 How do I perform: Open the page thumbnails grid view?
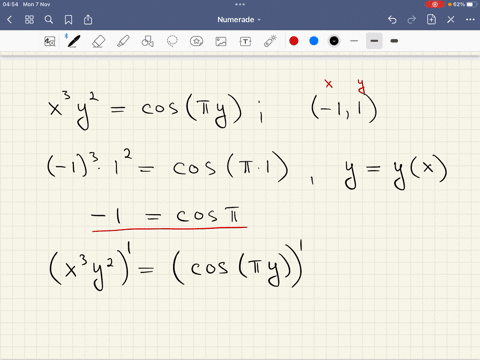29,20
